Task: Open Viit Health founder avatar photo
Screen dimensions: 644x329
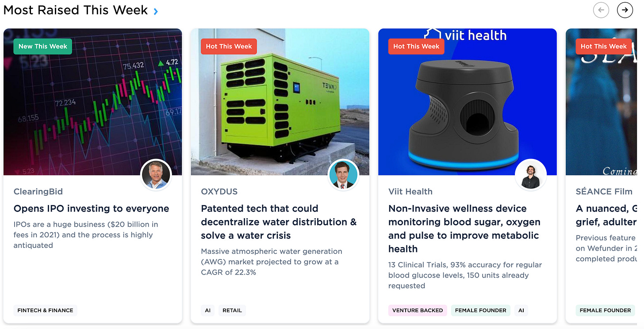Action: [531, 175]
